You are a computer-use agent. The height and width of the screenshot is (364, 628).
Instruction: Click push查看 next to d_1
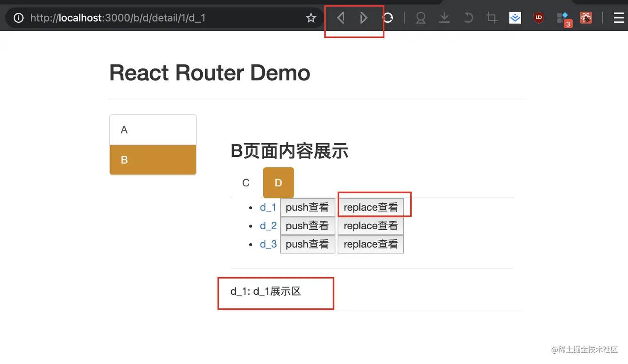307,207
